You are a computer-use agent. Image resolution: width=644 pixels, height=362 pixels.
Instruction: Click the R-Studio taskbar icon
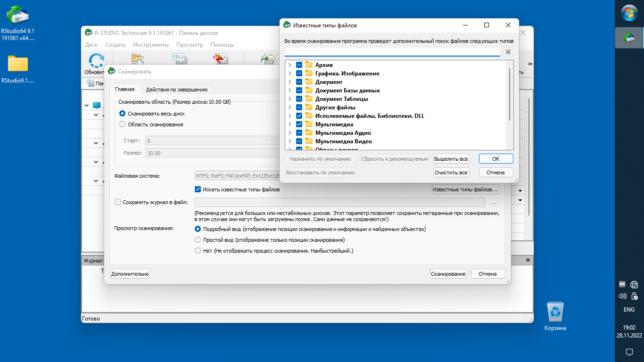[x=629, y=38]
